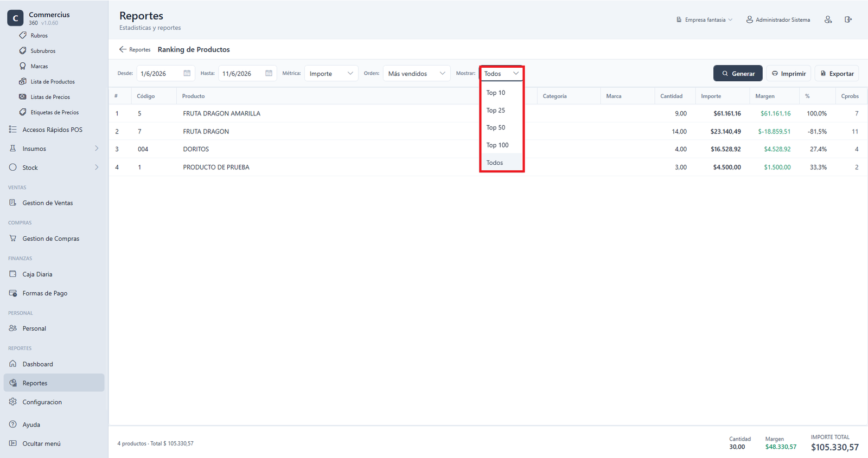This screenshot has width=868, height=458.
Task: Open calendar picker for Hasta date
Action: [269, 73]
